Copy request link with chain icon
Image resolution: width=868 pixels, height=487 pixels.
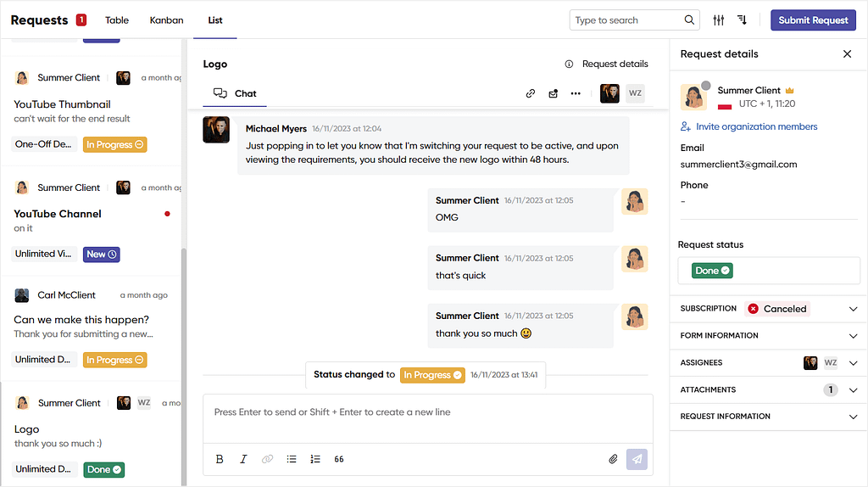531,93
